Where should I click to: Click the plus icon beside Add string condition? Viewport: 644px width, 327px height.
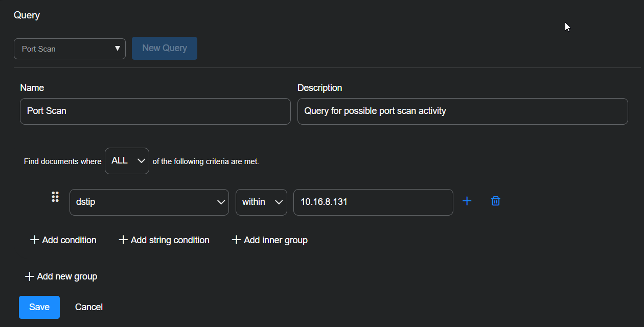click(x=123, y=240)
